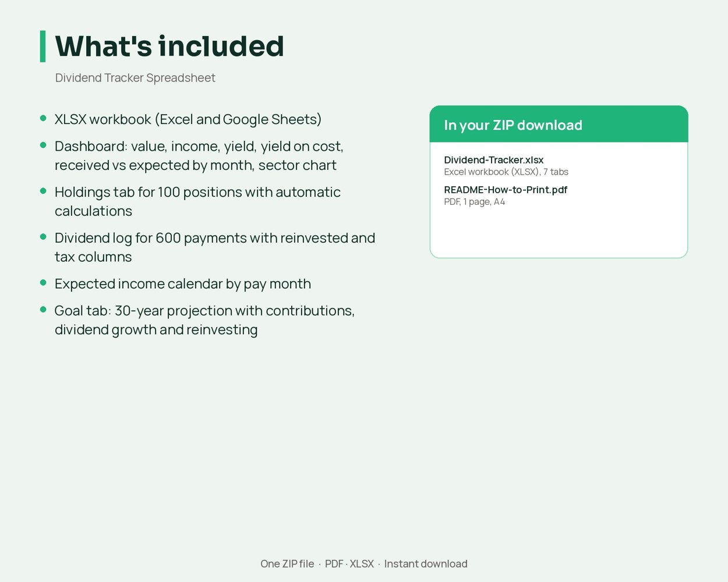This screenshot has width=728, height=582.
Task: Click the "Instant download" footer text
Action: coord(426,564)
